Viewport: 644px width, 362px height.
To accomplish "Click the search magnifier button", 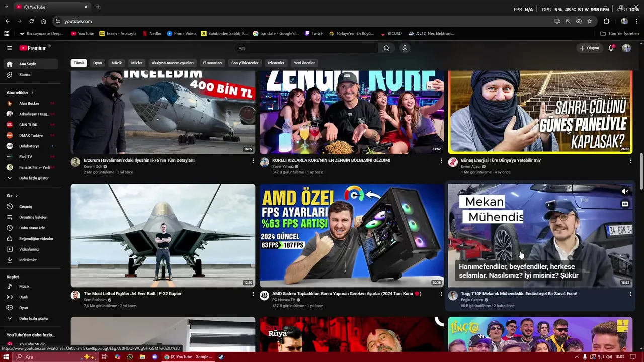I will tap(386, 48).
